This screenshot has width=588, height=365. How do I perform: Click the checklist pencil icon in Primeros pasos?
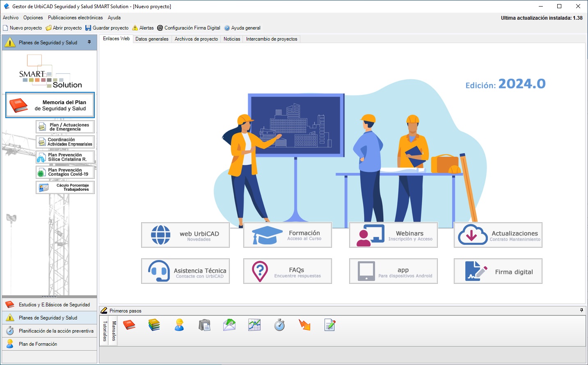tap(329, 325)
